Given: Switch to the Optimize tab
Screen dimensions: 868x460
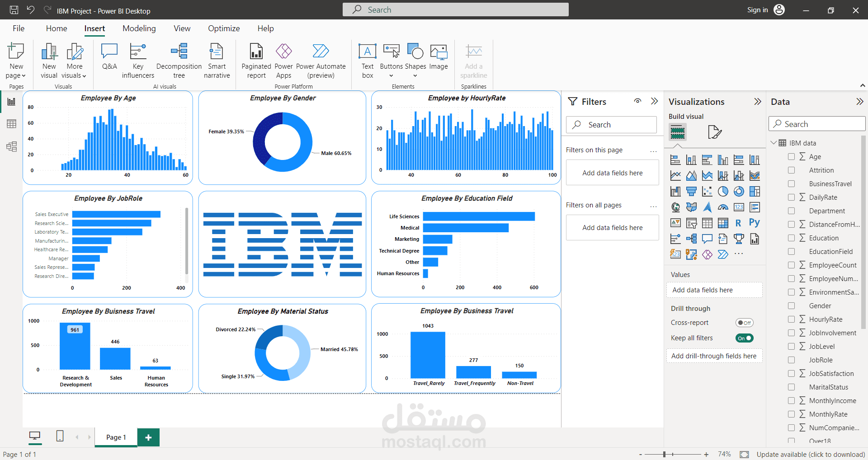Looking at the screenshot, I should click(x=224, y=28).
